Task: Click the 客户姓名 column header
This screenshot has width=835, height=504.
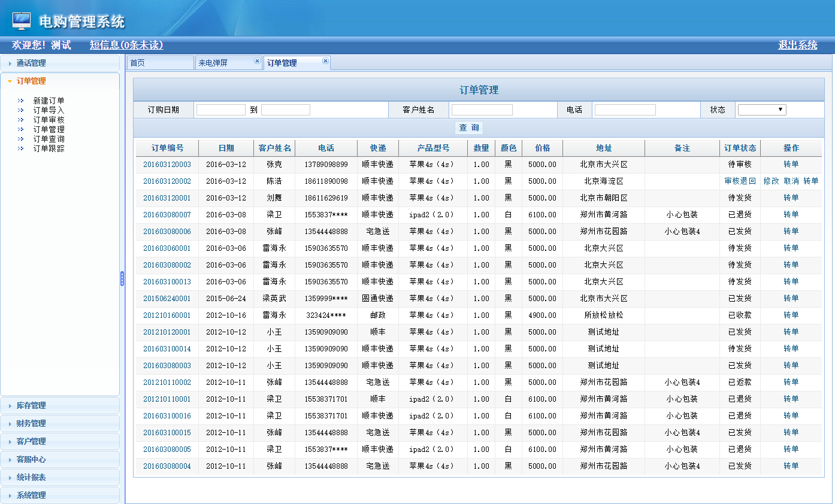Action: coord(274,148)
